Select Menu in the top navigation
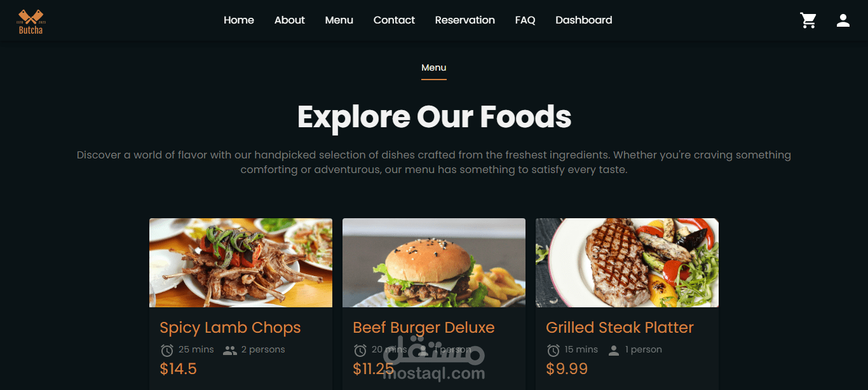The image size is (868, 390). click(x=339, y=20)
